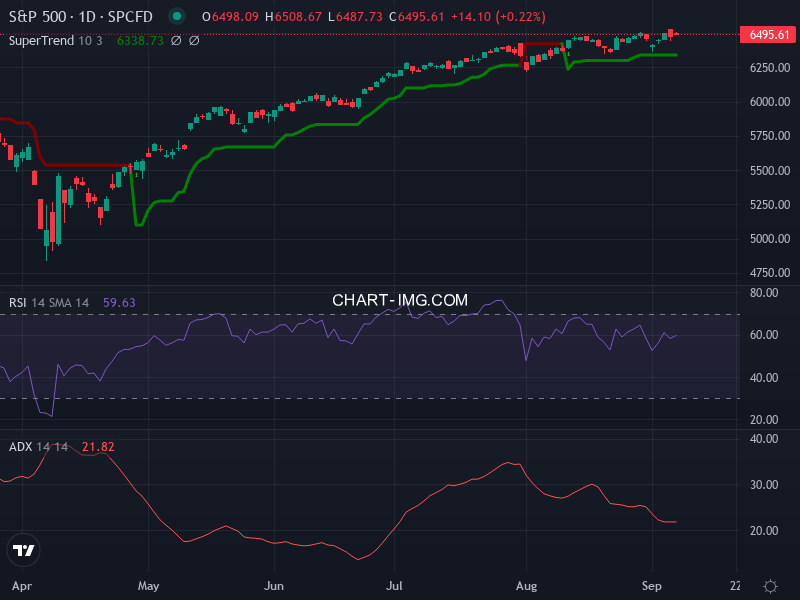
Task: Click the ADX 30.00 axis label
Action: click(x=764, y=485)
